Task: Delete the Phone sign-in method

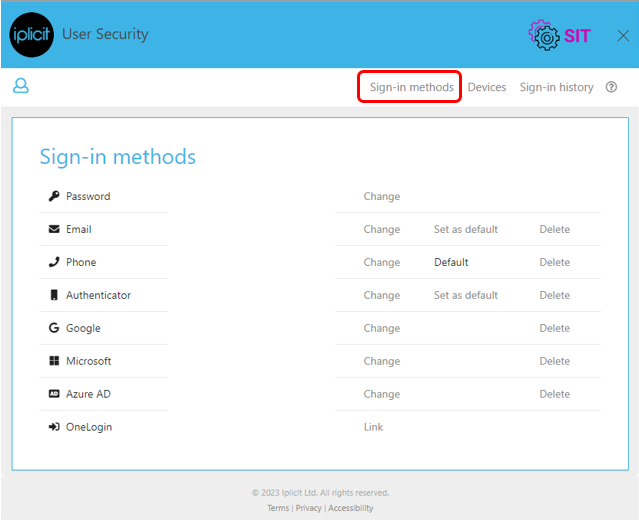Action: coord(554,262)
